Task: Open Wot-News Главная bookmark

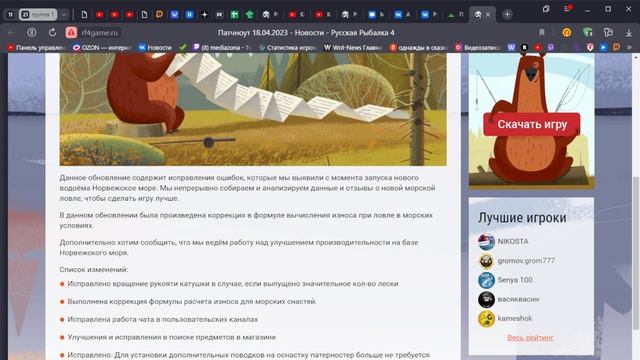Action: click(x=353, y=48)
